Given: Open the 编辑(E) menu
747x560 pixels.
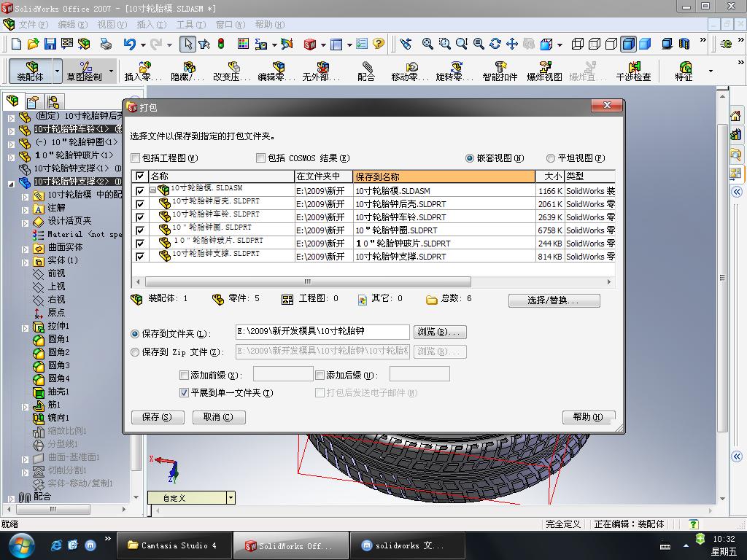Looking at the screenshot, I should coord(73,24).
